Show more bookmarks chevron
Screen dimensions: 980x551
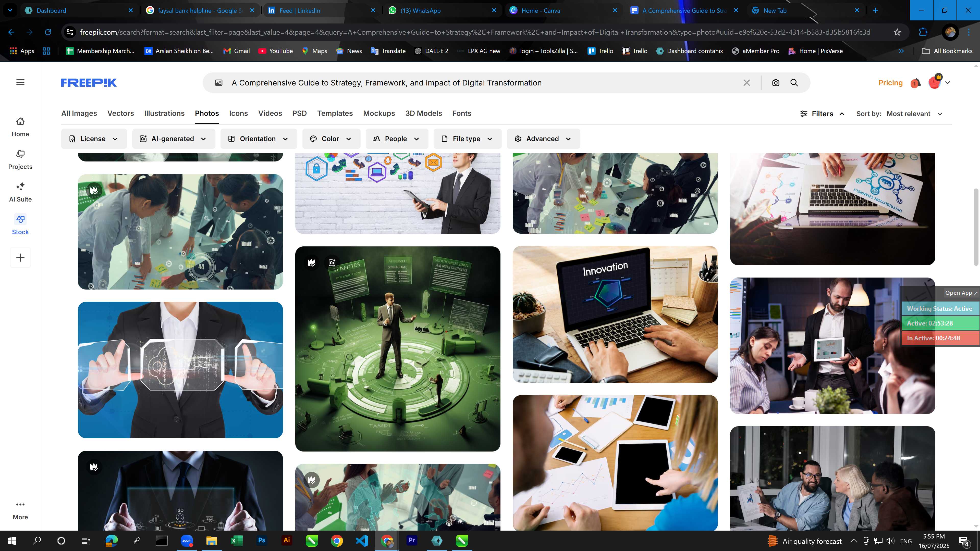[901, 51]
